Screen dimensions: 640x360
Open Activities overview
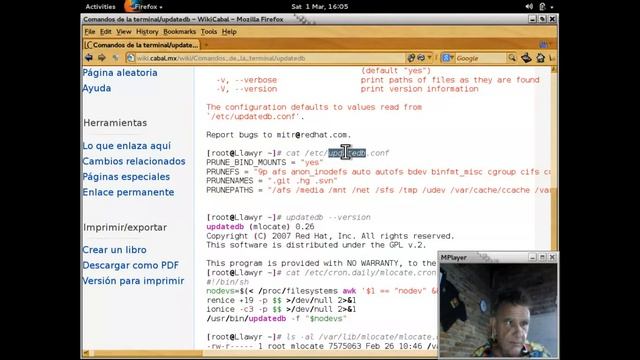tap(100, 7)
